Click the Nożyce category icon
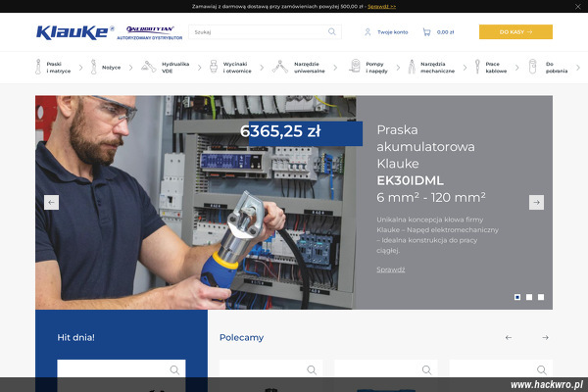 click(x=93, y=67)
